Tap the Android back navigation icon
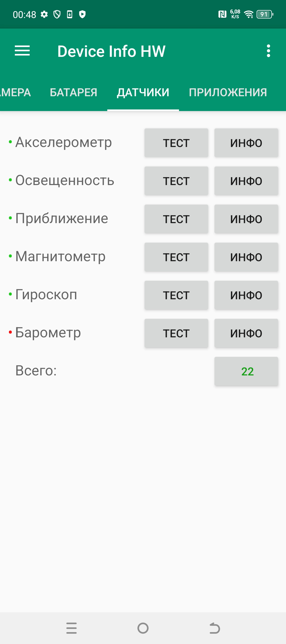286x644 pixels. [215, 628]
